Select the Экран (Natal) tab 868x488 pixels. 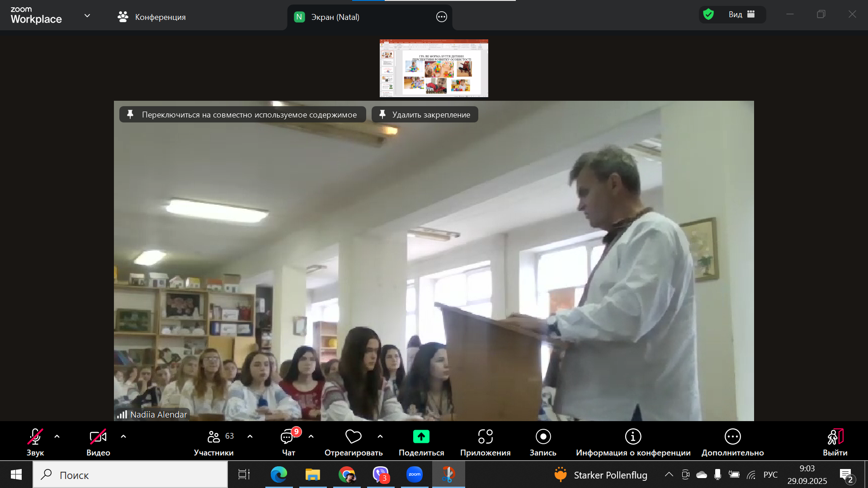(x=335, y=17)
